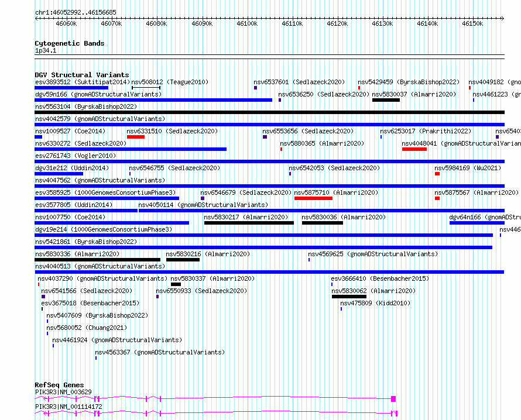Open nsv4461924 (gnomADStructuralVariants) label
The image size is (521, 420).
coord(117,340)
